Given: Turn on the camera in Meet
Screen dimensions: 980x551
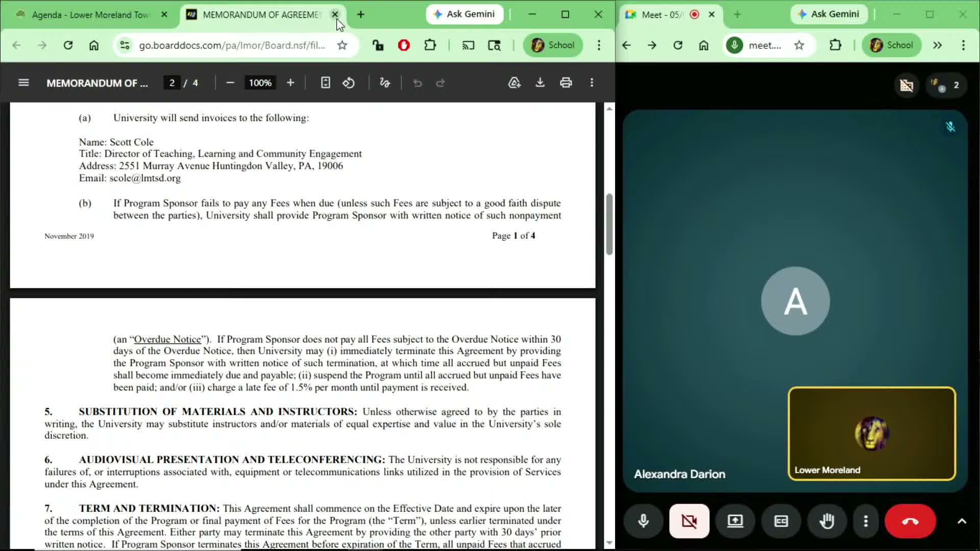Looking at the screenshot, I should pyautogui.click(x=689, y=521).
